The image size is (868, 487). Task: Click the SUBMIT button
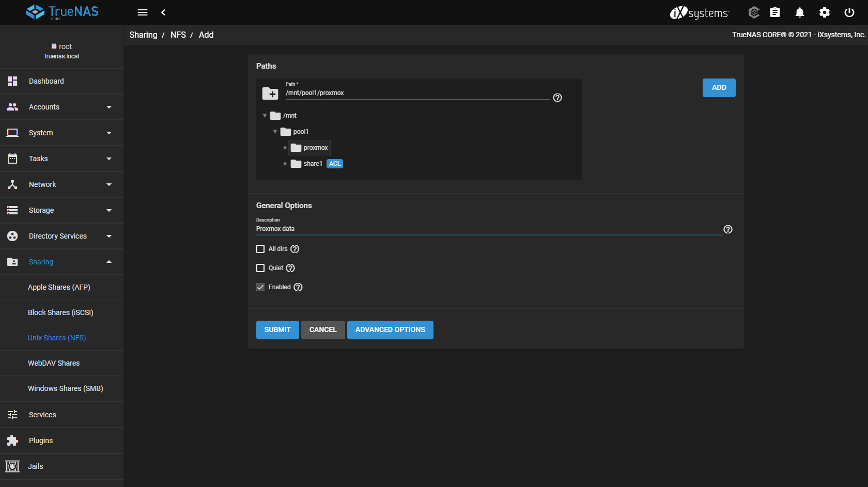pyautogui.click(x=277, y=330)
